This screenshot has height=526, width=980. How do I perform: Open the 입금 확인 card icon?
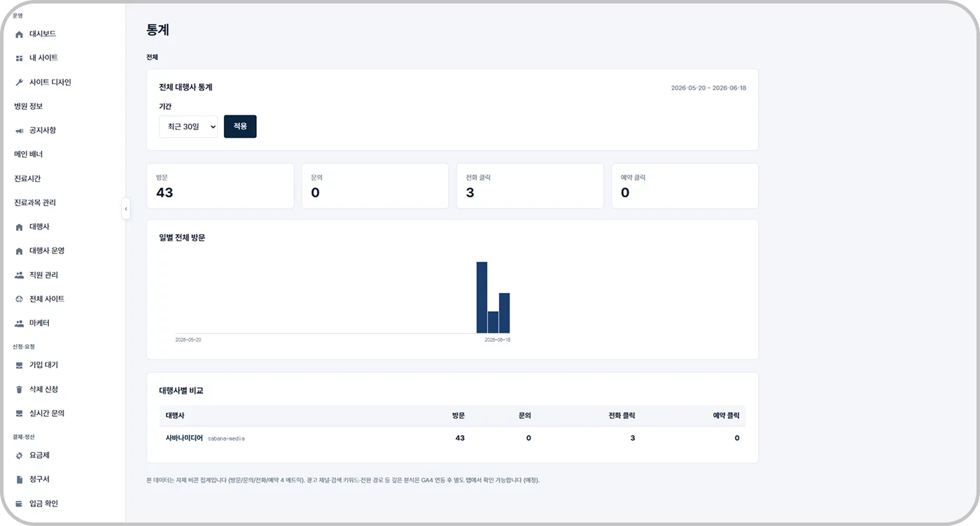coord(19,504)
